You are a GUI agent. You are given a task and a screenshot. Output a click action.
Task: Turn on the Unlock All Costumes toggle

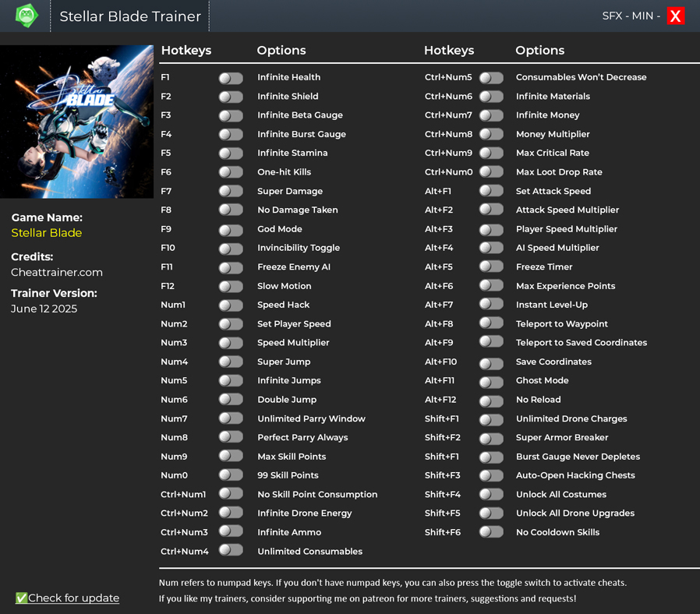click(x=491, y=495)
